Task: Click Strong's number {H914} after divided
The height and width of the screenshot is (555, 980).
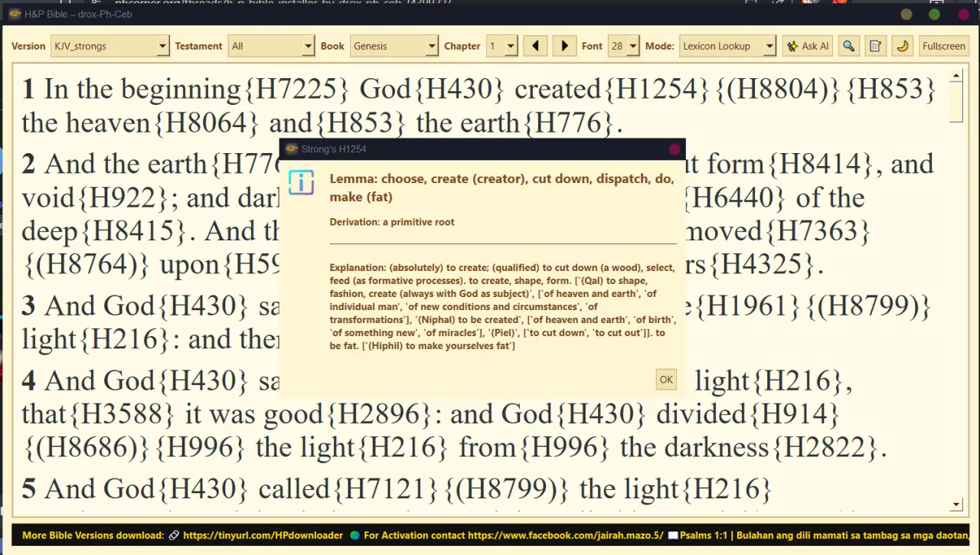Action: point(794,414)
